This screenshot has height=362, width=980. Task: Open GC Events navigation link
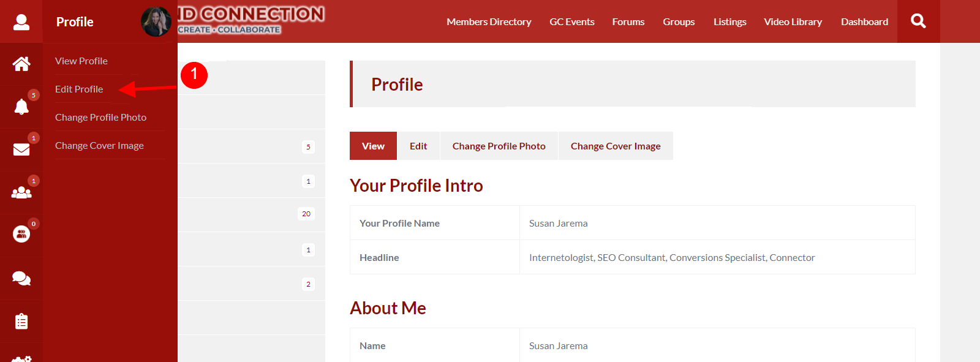click(x=572, y=21)
